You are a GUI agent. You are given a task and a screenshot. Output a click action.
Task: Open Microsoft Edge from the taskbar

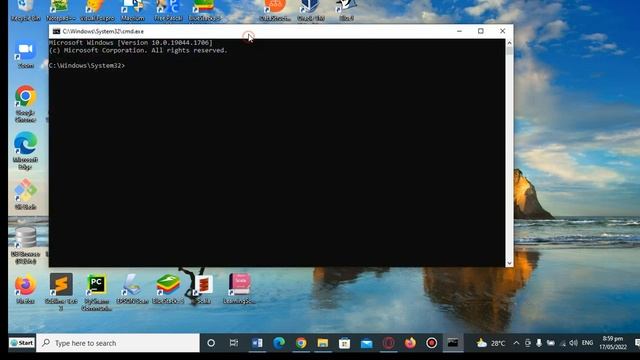tap(279, 343)
